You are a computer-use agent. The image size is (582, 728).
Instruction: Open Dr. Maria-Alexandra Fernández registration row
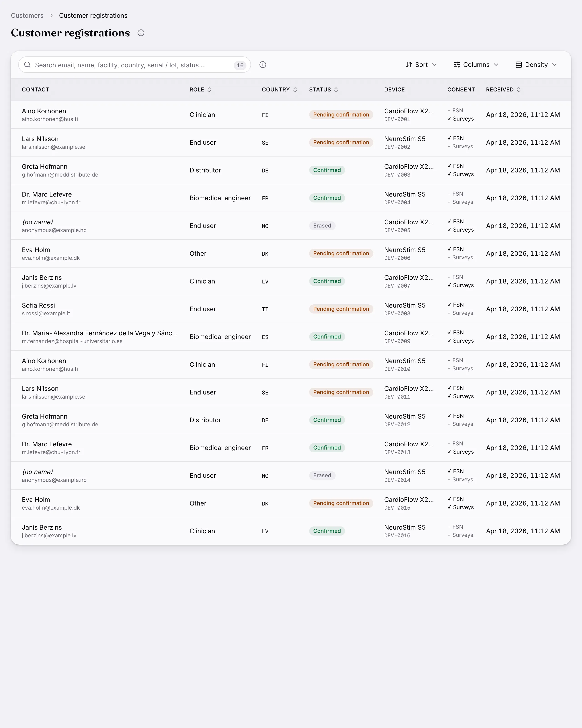[291, 337]
